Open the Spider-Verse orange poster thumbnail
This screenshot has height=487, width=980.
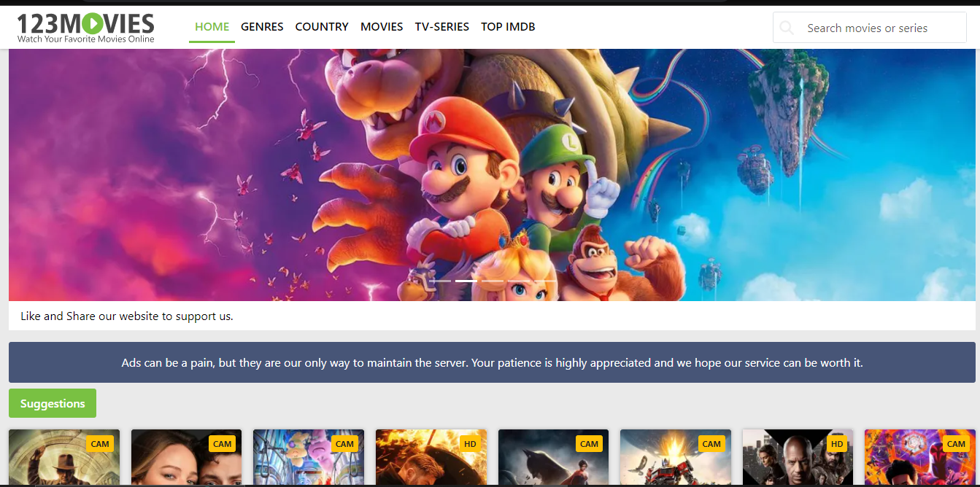(920, 457)
